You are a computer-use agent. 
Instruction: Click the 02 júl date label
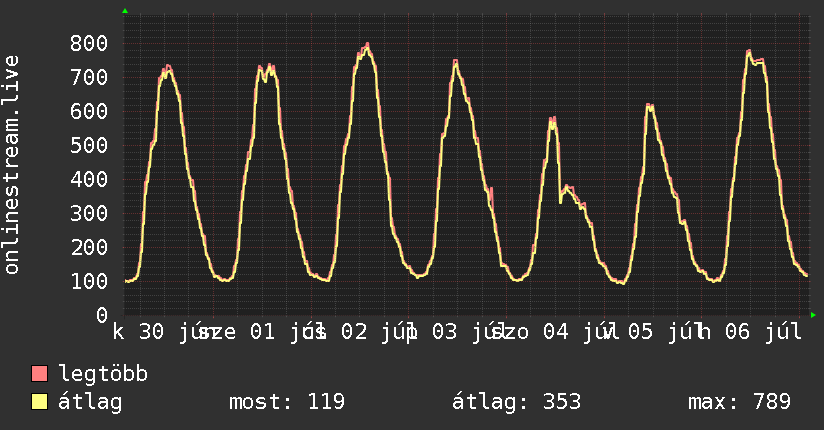click(x=375, y=332)
